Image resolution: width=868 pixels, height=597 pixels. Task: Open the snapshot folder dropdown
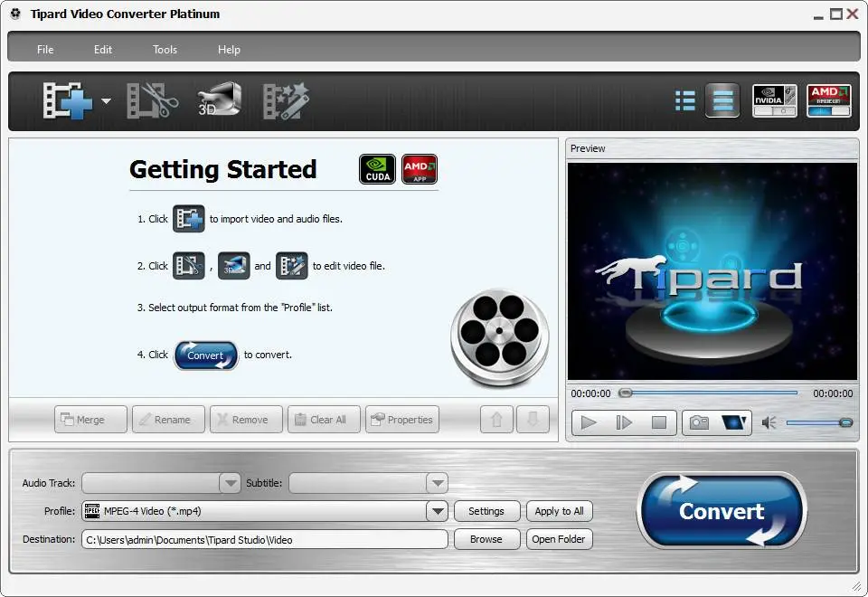pyautogui.click(x=734, y=422)
